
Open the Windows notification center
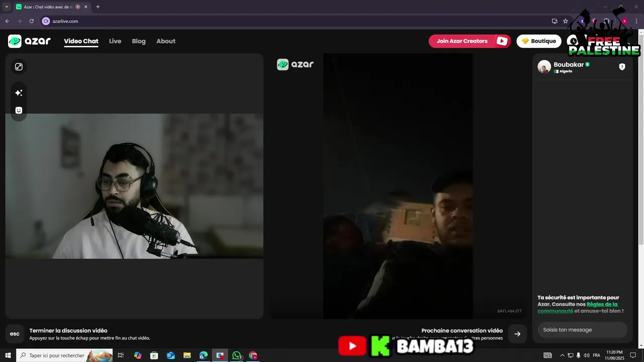pyautogui.click(x=633, y=355)
